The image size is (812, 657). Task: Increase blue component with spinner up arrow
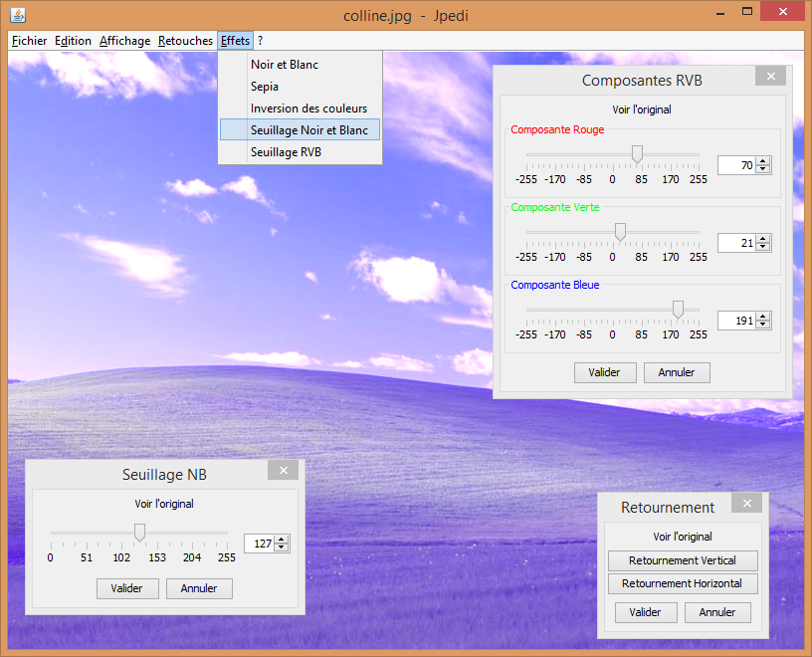coord(763,317)
